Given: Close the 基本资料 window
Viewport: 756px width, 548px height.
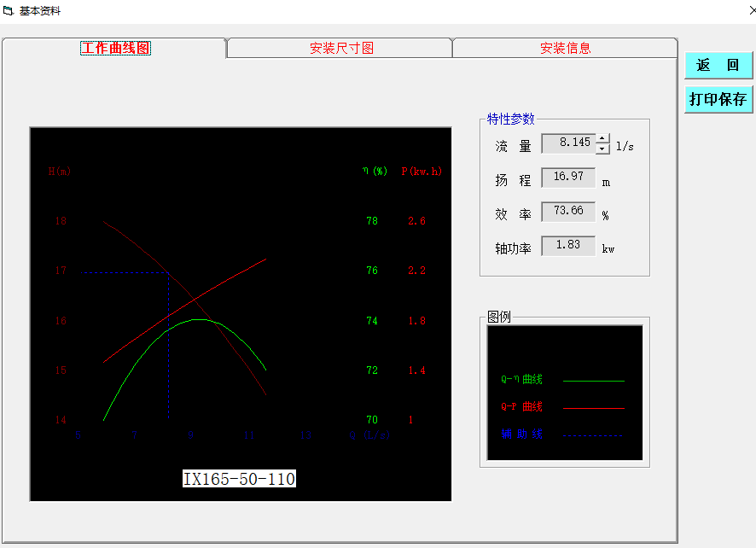Looking at the screenshot, I should (x=752, y=10).
